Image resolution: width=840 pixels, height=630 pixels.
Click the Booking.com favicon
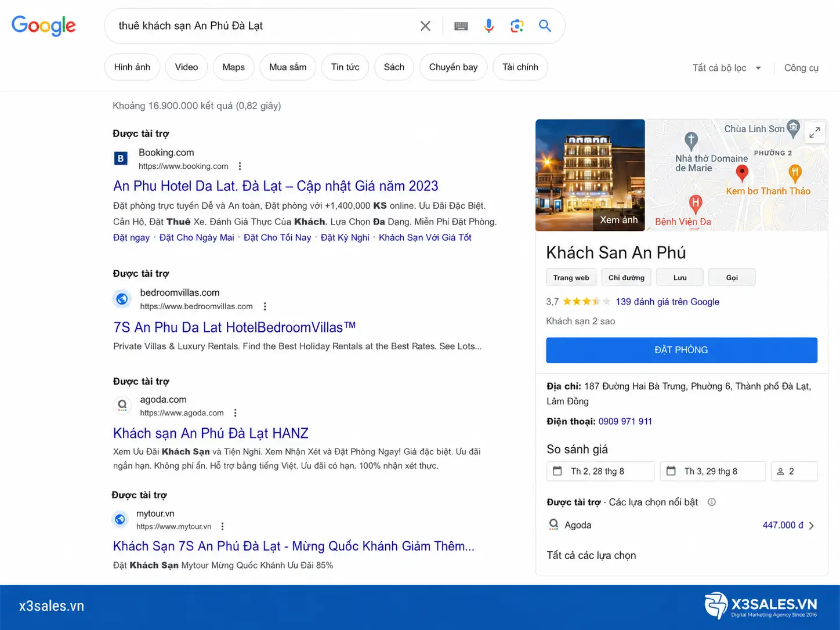tap(121, 158)
